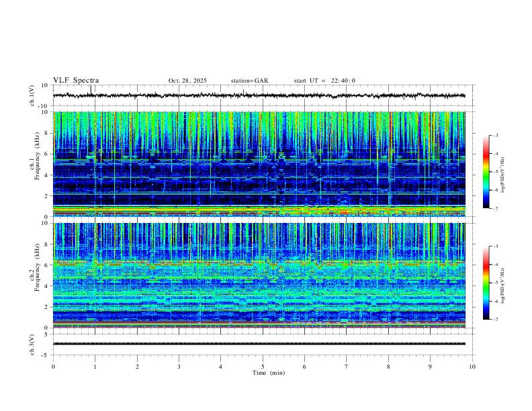Click the "ch.3(V)" axis label
532x411 pixels.
(x=32, y=345)
